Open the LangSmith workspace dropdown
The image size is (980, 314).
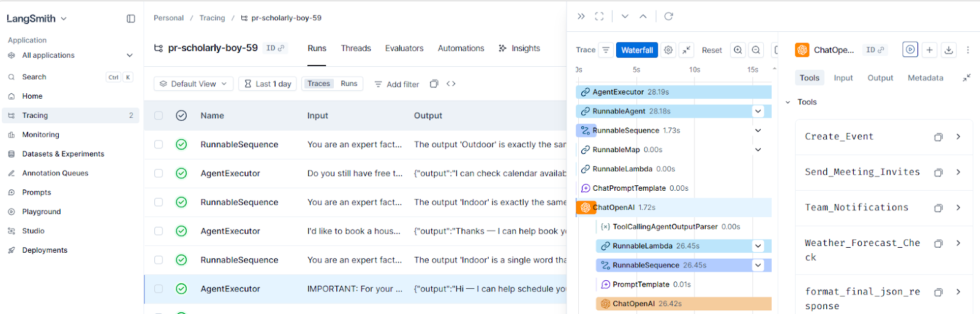click(37, 18)
